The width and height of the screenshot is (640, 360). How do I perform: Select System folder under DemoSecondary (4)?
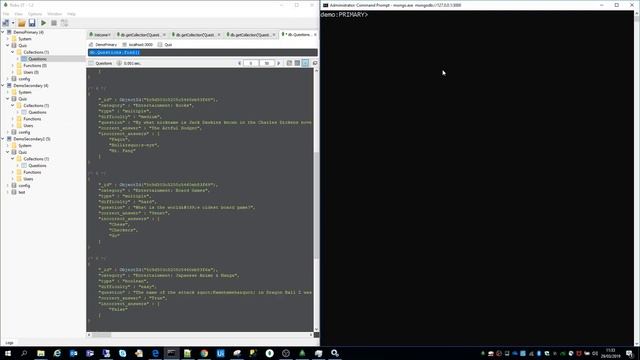(x=24, y=92)
